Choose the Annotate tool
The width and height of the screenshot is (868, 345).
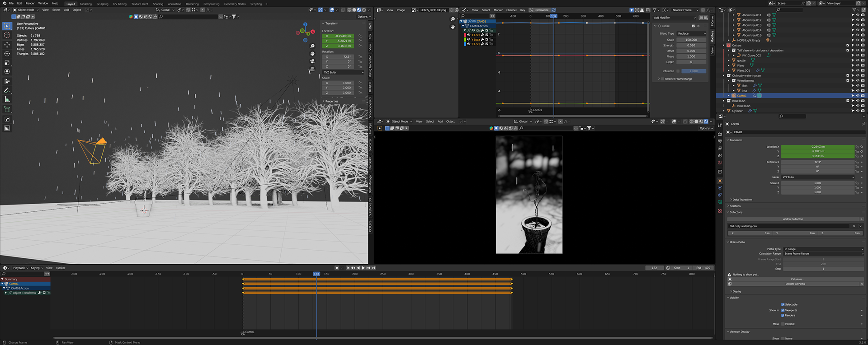(7, 90)
